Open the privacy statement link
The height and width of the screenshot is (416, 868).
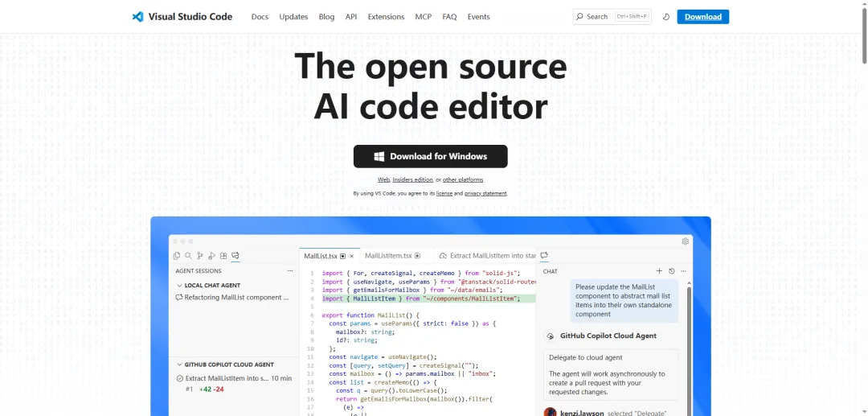485,193
